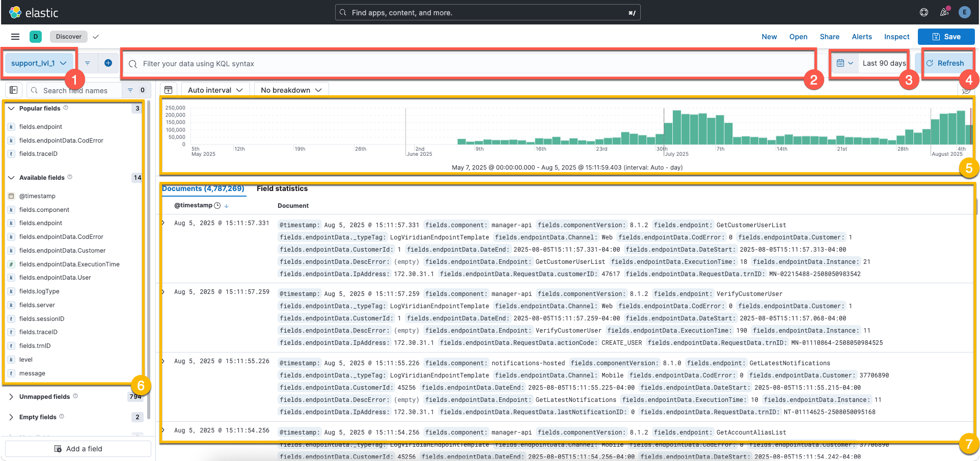The height and width of the screenshot is (461, 980).
Task: Click the user avatar in the top-right corner
Action: 964,12
